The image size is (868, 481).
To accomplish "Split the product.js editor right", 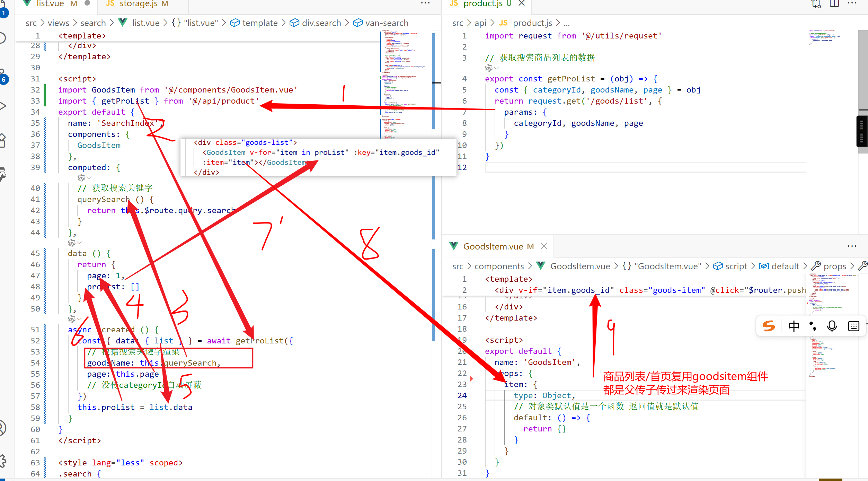I will pos(834,4).
